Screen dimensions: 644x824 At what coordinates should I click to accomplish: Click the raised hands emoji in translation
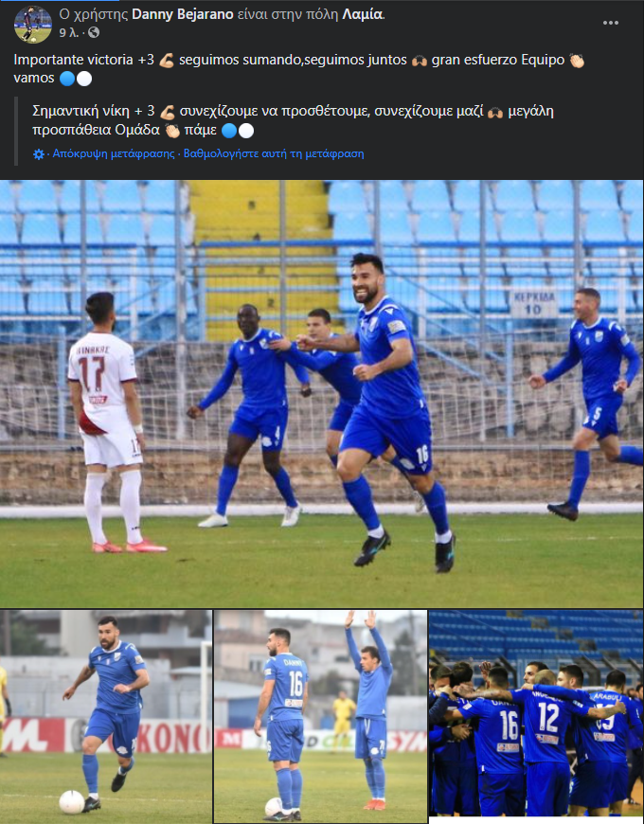tap(494, 113)
